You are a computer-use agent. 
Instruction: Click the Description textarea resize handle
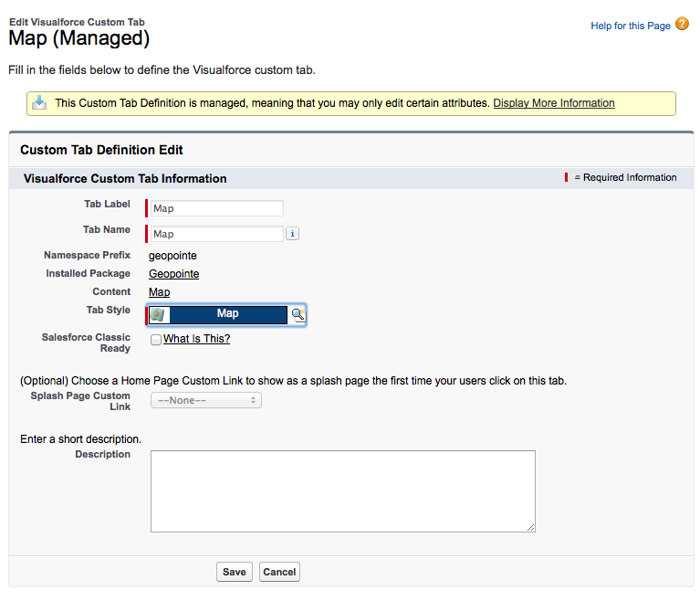click(530, 528)
